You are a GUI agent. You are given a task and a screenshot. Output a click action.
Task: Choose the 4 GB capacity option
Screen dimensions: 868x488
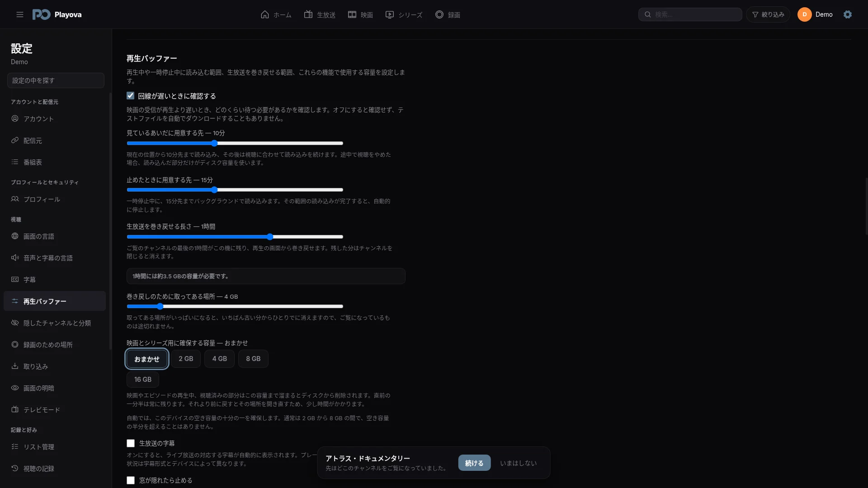(x=220, y=359)
